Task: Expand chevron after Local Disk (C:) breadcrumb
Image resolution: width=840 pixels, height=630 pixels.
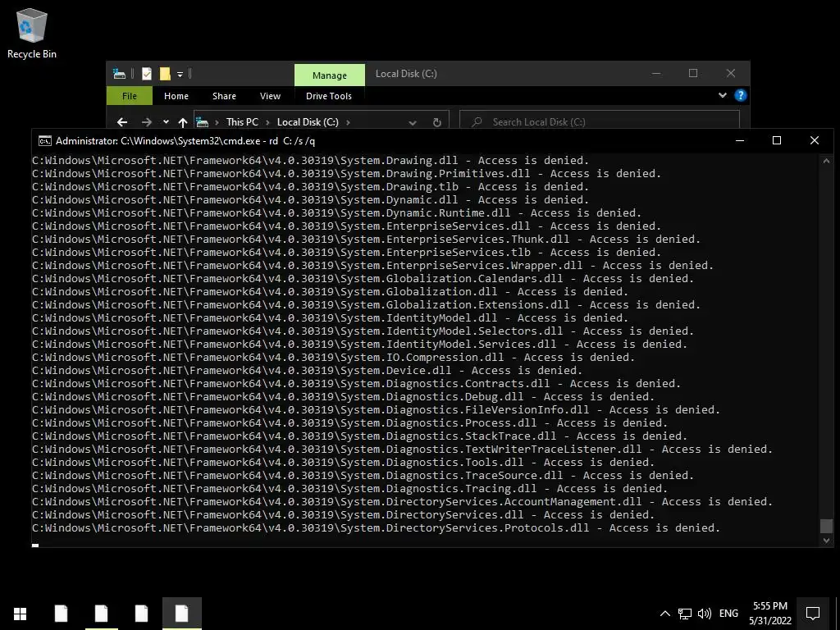Action: coord(348,122)
